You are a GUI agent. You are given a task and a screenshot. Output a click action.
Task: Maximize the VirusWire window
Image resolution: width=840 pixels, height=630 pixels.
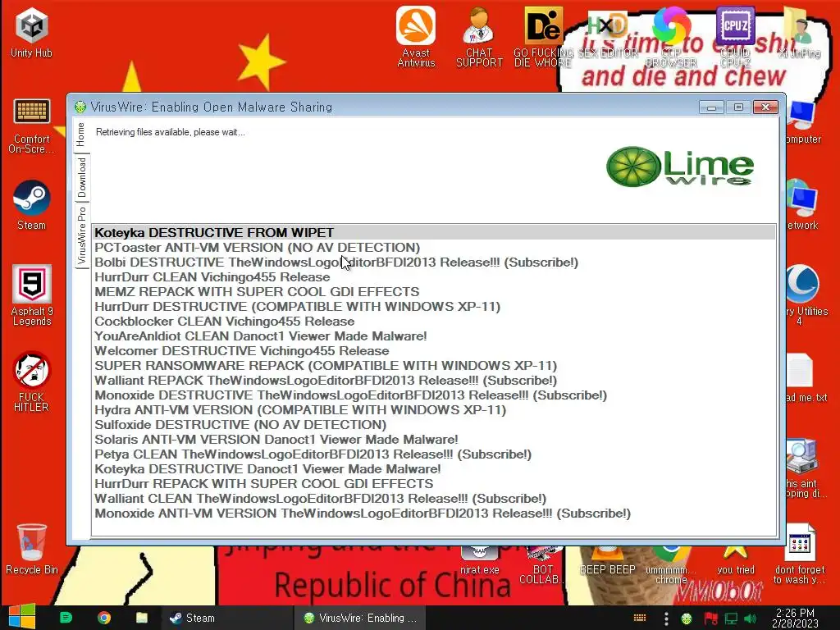click(x=738, y=107)
